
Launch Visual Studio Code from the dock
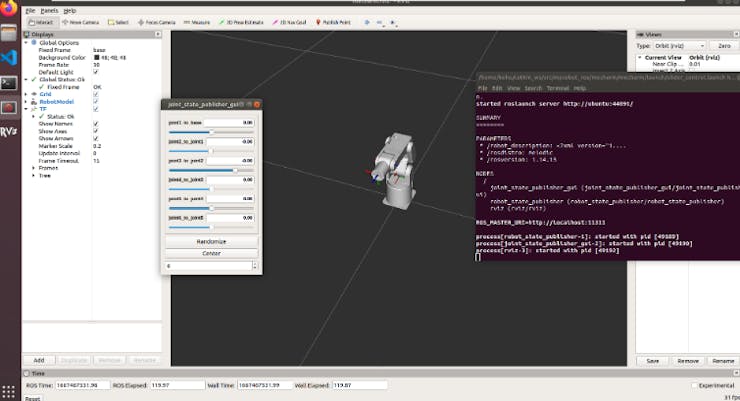9,57
